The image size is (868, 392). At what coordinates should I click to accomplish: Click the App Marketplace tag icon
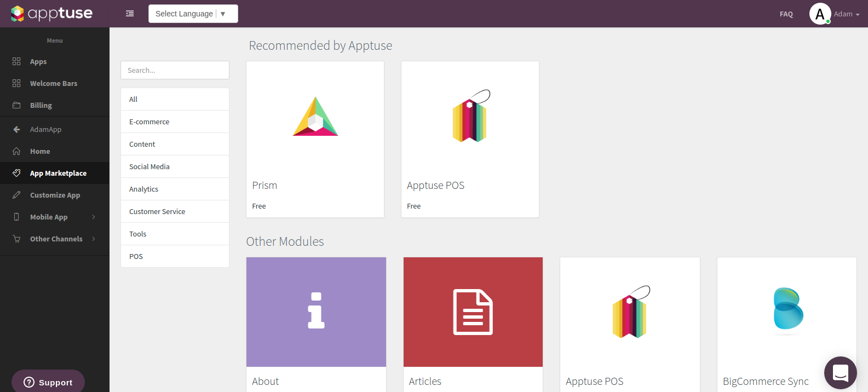click(16, 173)
